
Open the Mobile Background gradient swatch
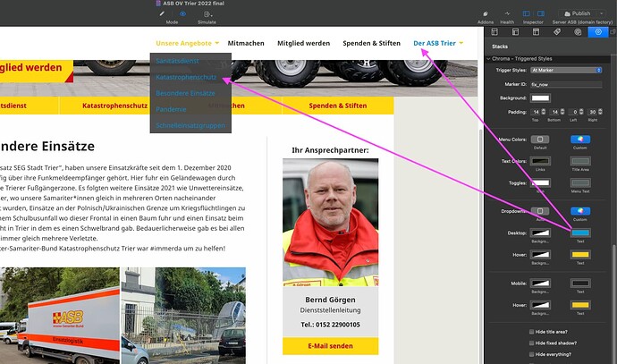click(x=540, y=283)
